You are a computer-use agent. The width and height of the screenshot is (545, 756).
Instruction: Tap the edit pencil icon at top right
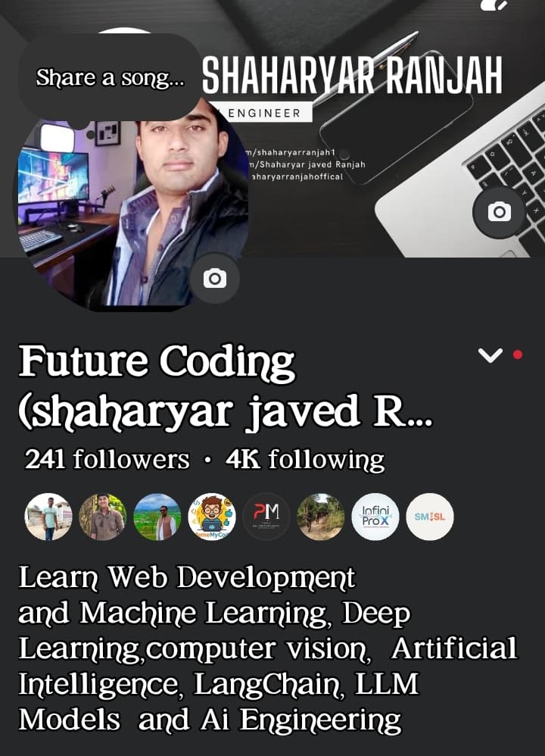(494, 5)
